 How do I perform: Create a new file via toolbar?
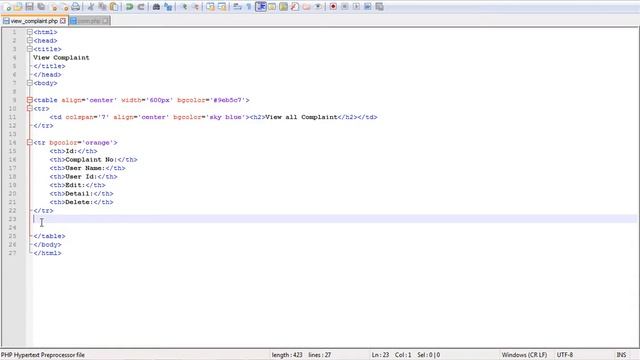7,7
